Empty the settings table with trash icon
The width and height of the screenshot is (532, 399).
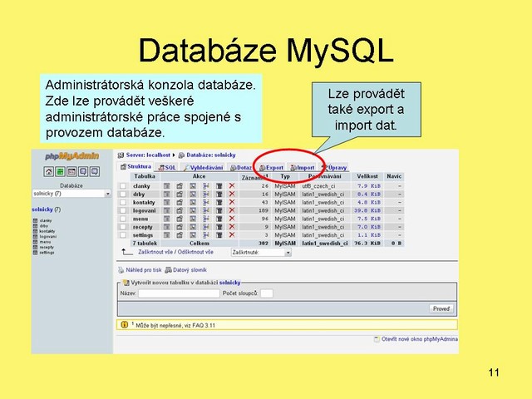click(x=219, y=234)
